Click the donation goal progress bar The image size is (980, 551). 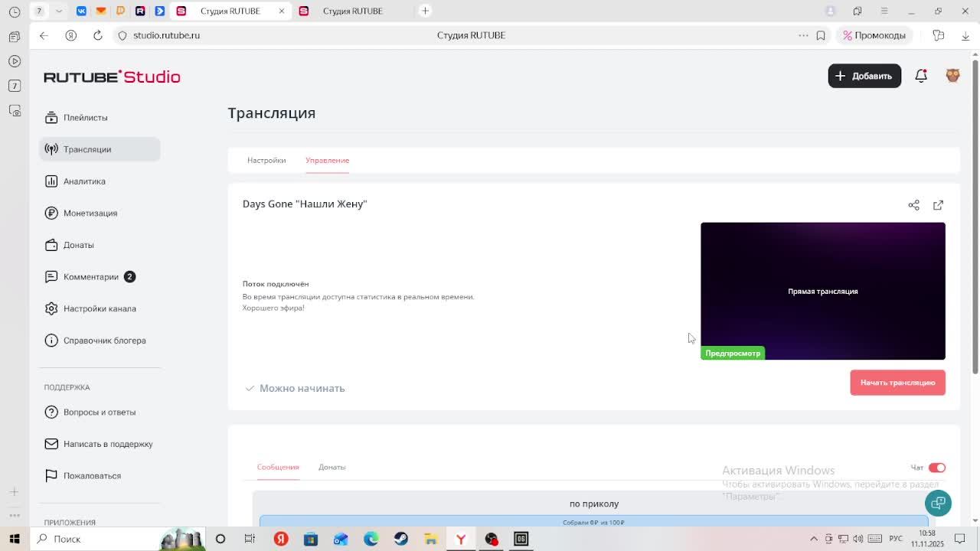point(593,521)
